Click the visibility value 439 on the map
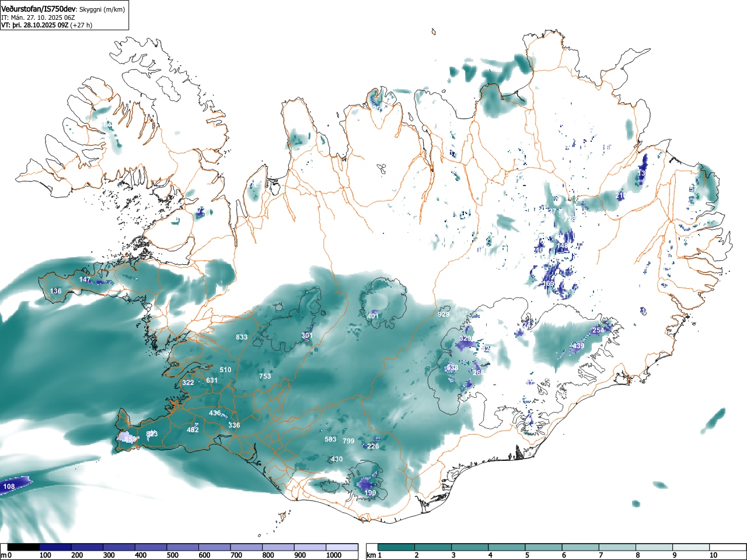Viewport: 747px width, 560px height. click(x=578, y=346)
